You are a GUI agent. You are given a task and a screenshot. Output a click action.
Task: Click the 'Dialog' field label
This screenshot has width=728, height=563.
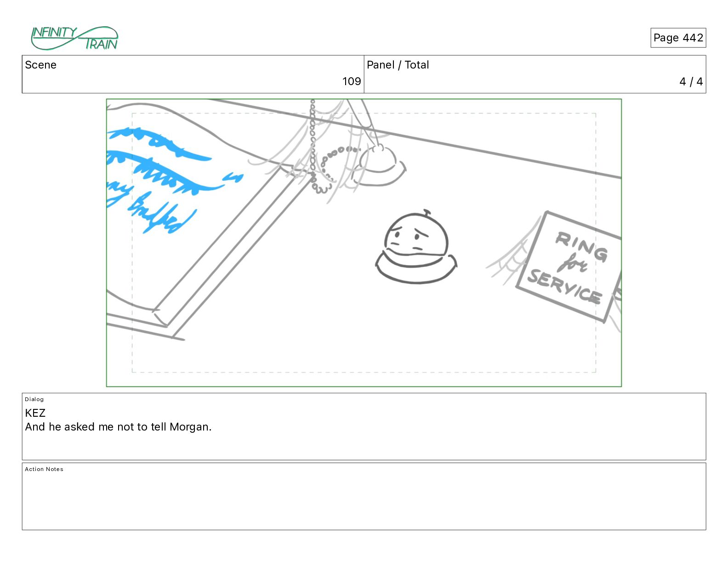coord(34,399)
